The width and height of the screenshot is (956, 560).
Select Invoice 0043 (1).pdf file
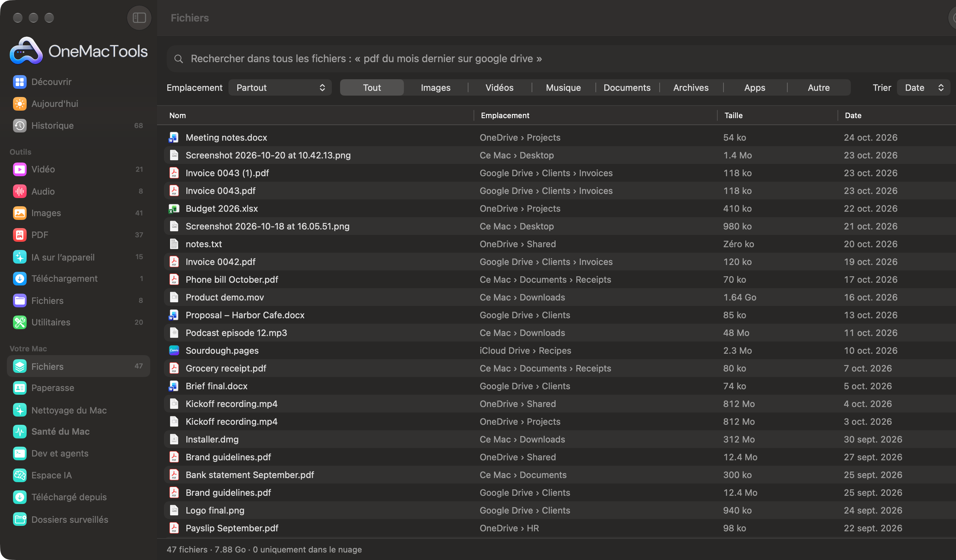[x=560, y=173]
